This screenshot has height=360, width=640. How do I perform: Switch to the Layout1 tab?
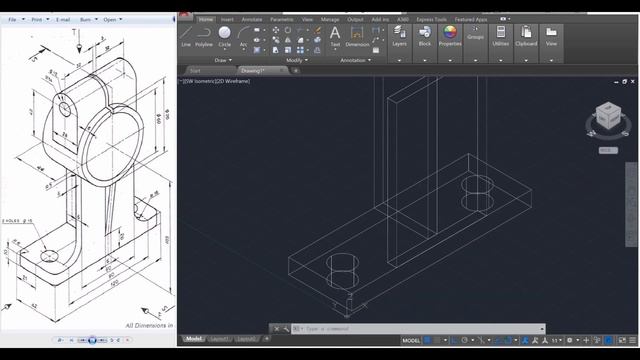pos(219,339)
